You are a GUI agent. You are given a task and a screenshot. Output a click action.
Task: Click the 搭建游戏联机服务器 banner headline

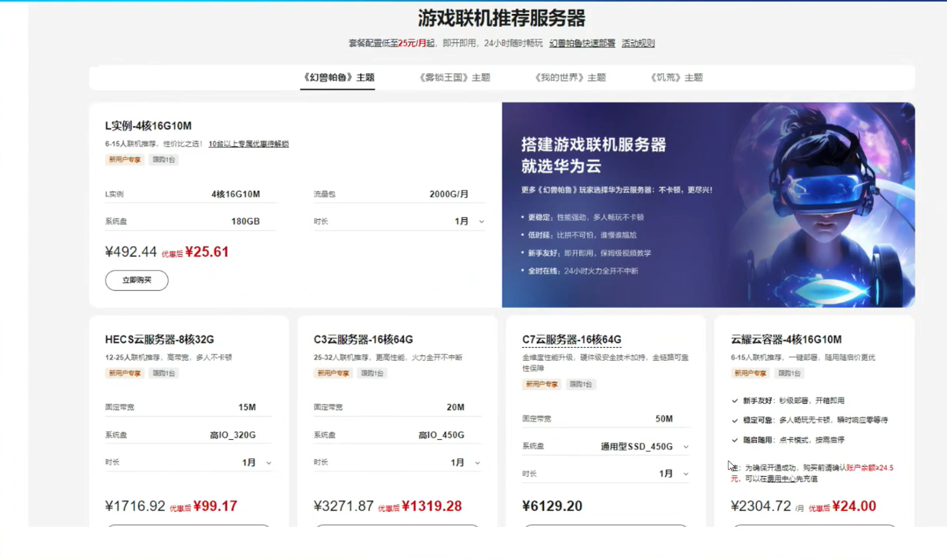[594, 145]
